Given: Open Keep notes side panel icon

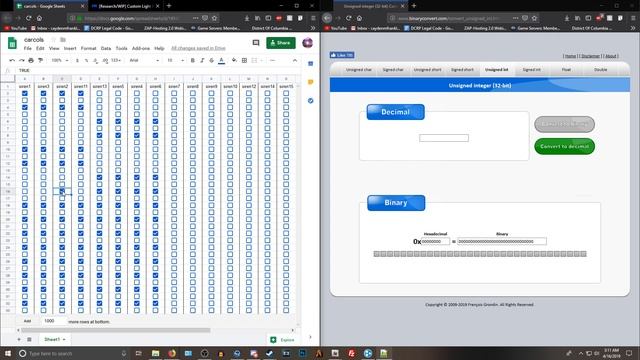Looking at the screenshot, I should coord(311,82).
